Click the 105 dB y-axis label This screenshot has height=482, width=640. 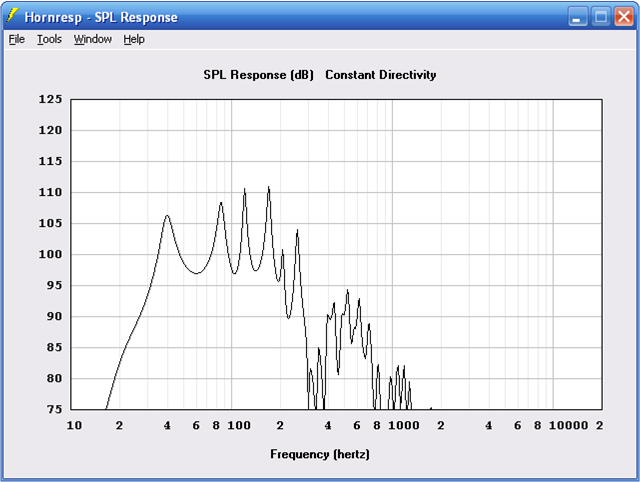pyautogui.click(x=50, y=223)
